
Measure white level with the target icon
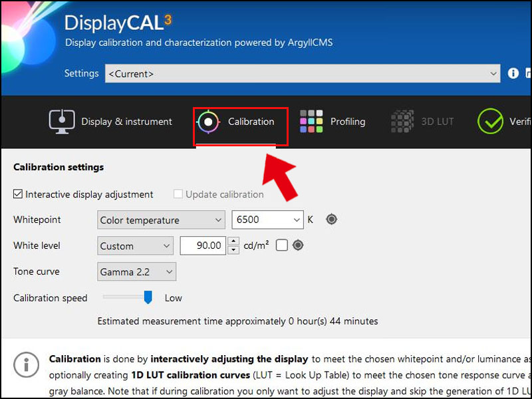298,245
